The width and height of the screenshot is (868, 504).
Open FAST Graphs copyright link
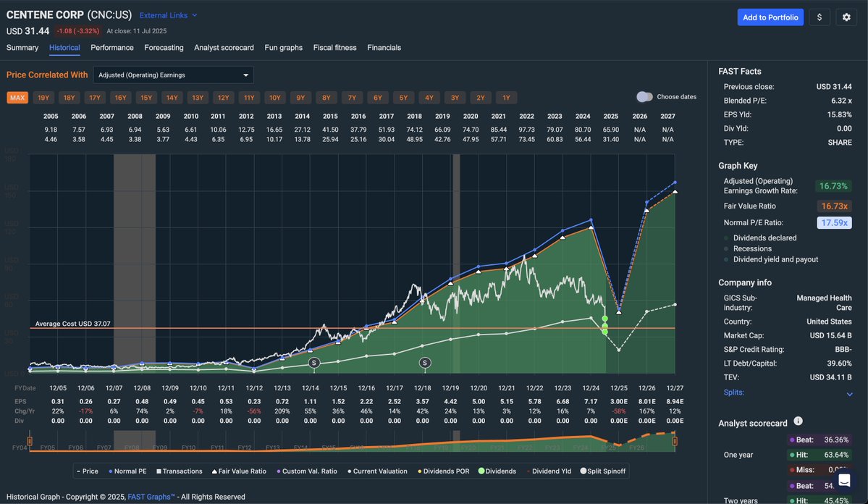(151, 497)
